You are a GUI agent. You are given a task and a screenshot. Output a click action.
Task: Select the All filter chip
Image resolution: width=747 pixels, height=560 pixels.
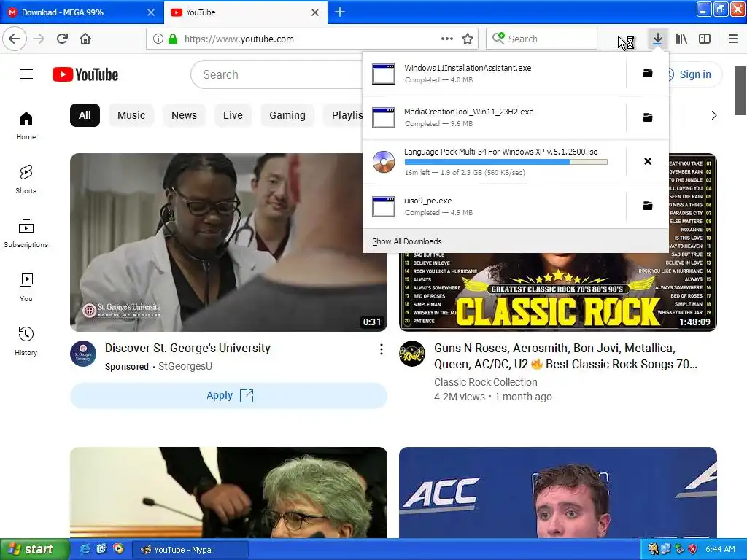tap(85, 115)
